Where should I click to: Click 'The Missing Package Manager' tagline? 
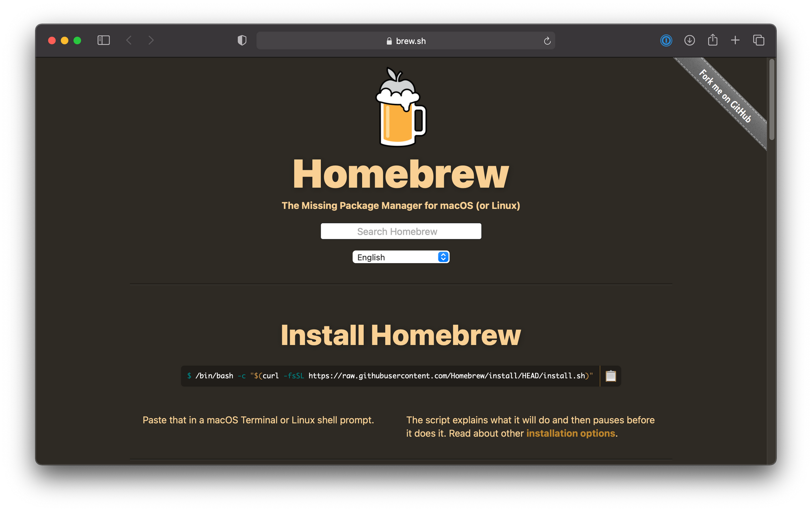tap(401, 205)
